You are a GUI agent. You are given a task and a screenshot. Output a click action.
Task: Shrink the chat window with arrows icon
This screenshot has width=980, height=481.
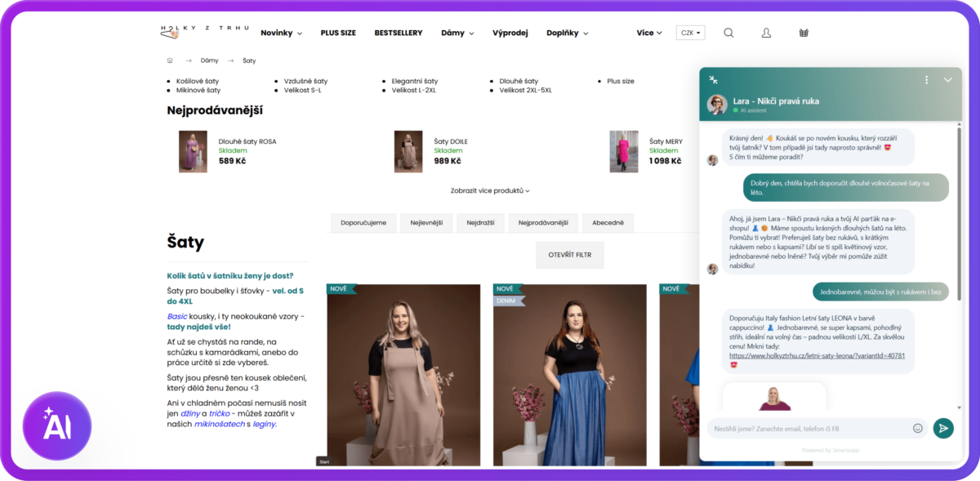(714, 80)
